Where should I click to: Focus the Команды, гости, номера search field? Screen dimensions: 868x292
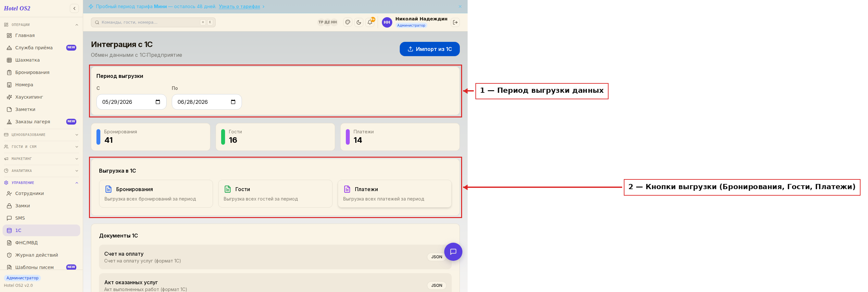153,22
